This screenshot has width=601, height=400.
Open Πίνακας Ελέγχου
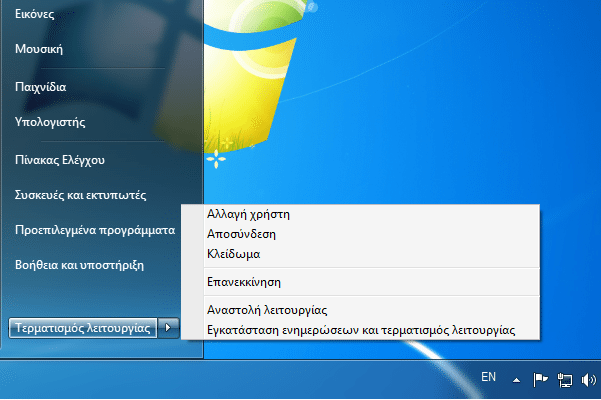pyautogui.click(x=60, y=160)
